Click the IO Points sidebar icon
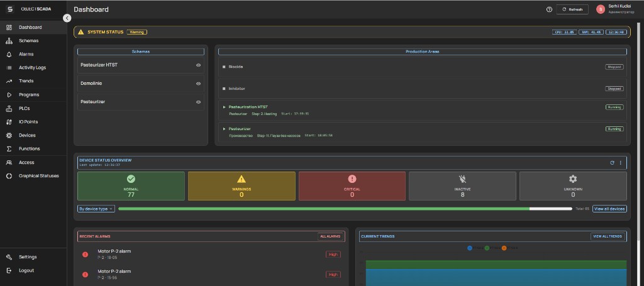Viewport: 644px width, 286px height. 9,122
